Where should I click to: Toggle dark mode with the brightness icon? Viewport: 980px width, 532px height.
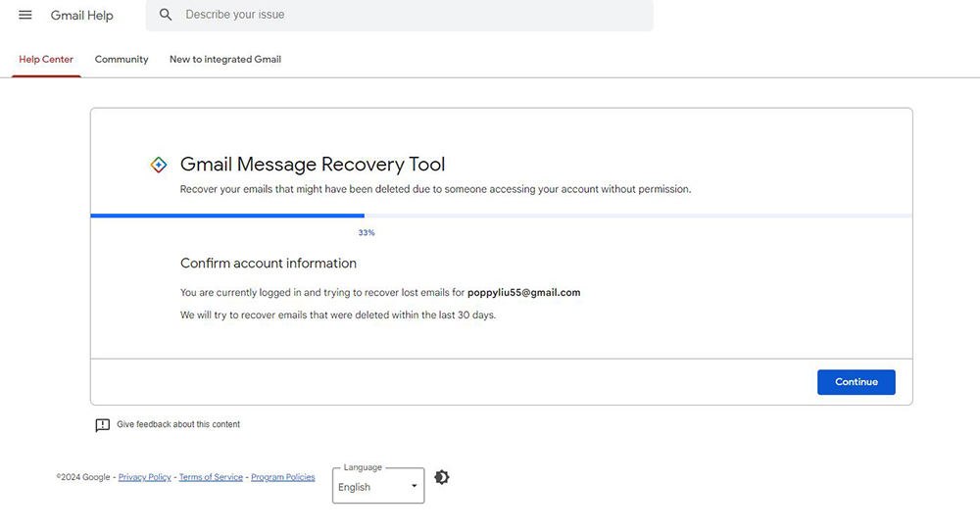(442, 477)
